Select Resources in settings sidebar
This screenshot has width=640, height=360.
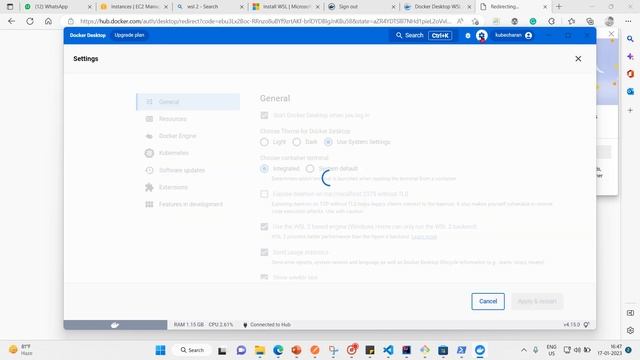[x=188, y=119]
